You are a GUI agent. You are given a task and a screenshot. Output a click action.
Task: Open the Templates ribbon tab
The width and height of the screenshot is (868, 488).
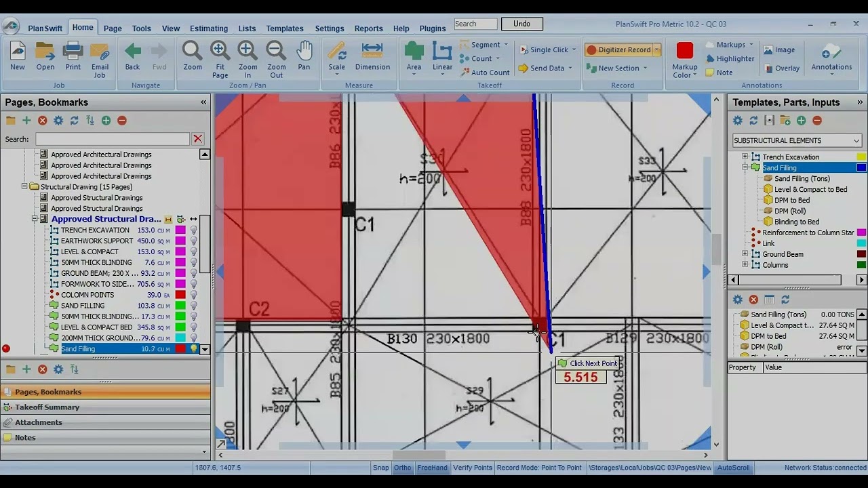(x=284, y=28)
